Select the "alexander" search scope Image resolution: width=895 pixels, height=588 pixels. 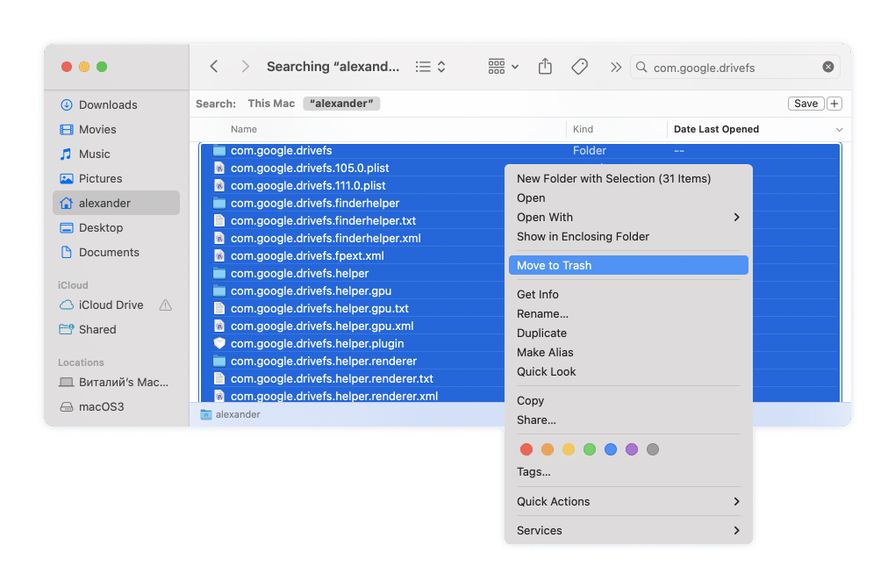coord(341,104)
